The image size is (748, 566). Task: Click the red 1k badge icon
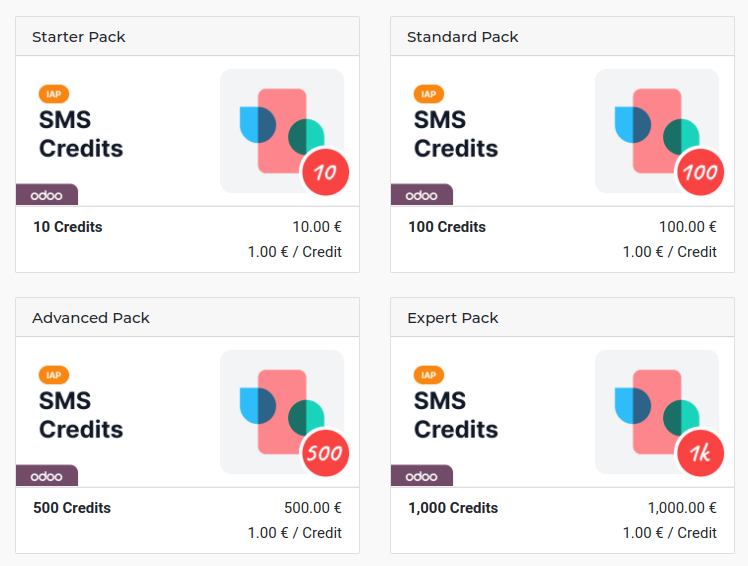pos(700,454)
